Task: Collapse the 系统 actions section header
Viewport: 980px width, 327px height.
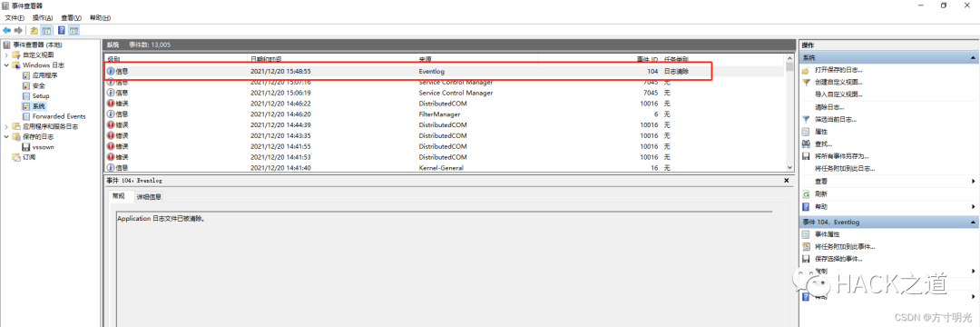Action: pyautogui.click(x=973, y=57)
